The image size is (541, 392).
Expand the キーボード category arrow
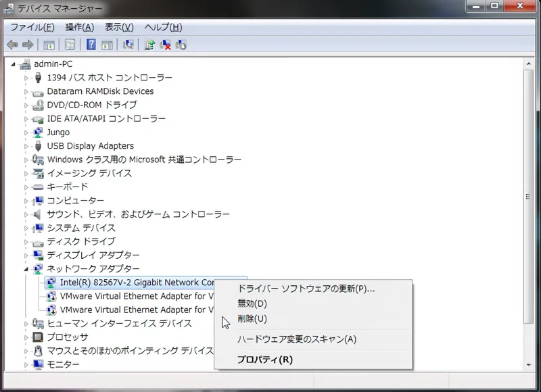click(27, 187)
